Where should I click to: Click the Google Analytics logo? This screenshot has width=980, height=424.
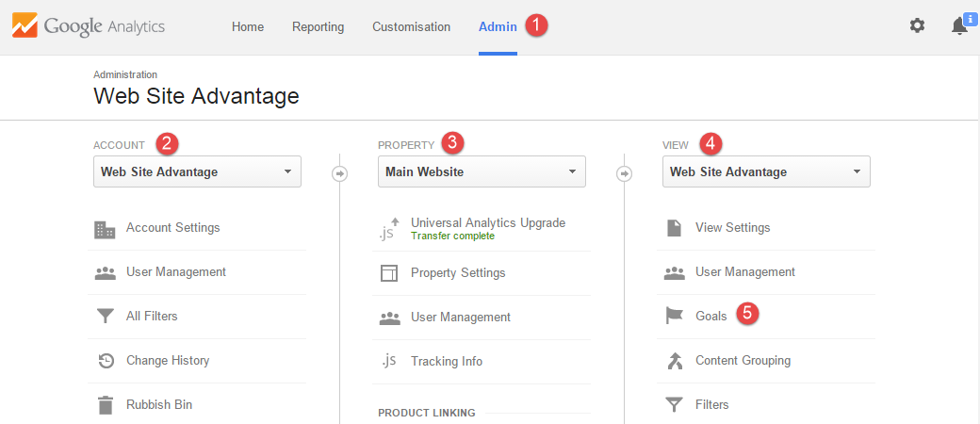pyautogui.click(x=89, y=27)
